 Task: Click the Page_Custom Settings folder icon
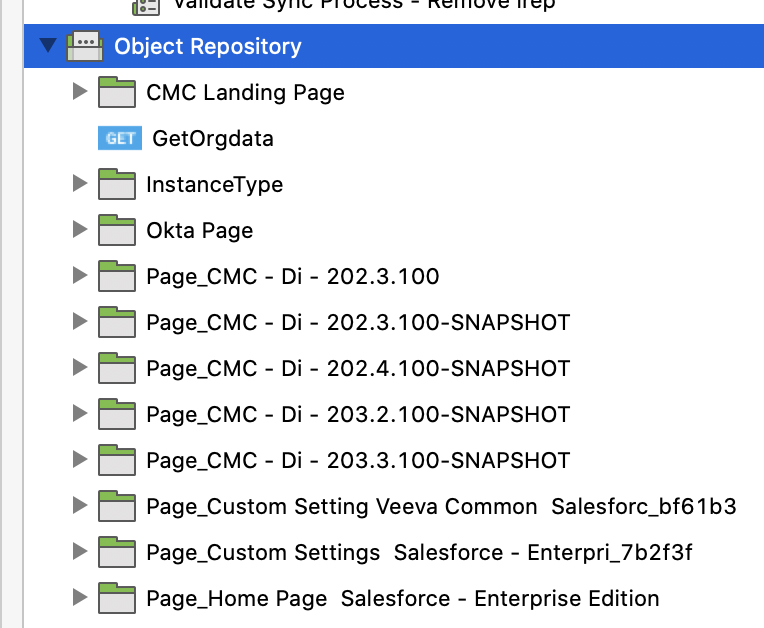tap(117, 552)
